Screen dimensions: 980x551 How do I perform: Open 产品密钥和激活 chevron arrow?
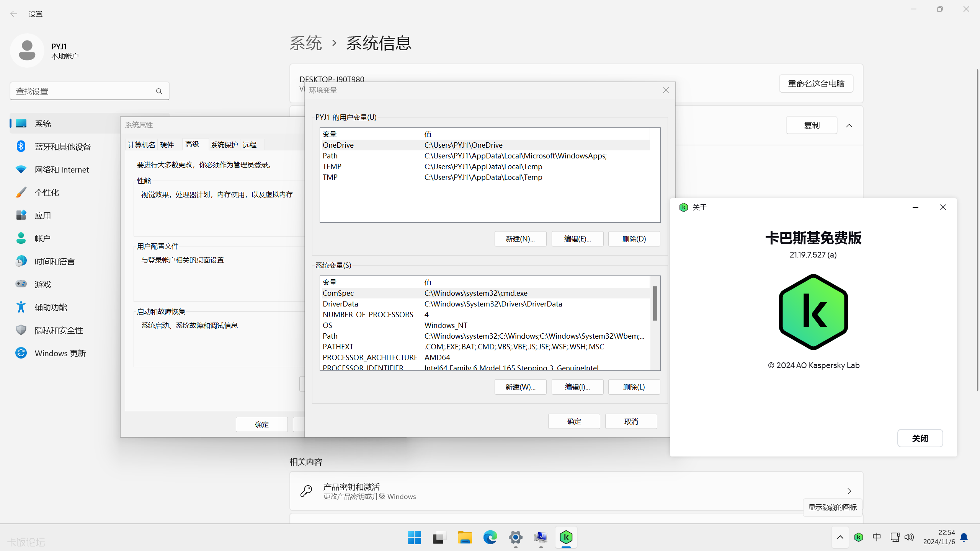click(x=849, y=491)
